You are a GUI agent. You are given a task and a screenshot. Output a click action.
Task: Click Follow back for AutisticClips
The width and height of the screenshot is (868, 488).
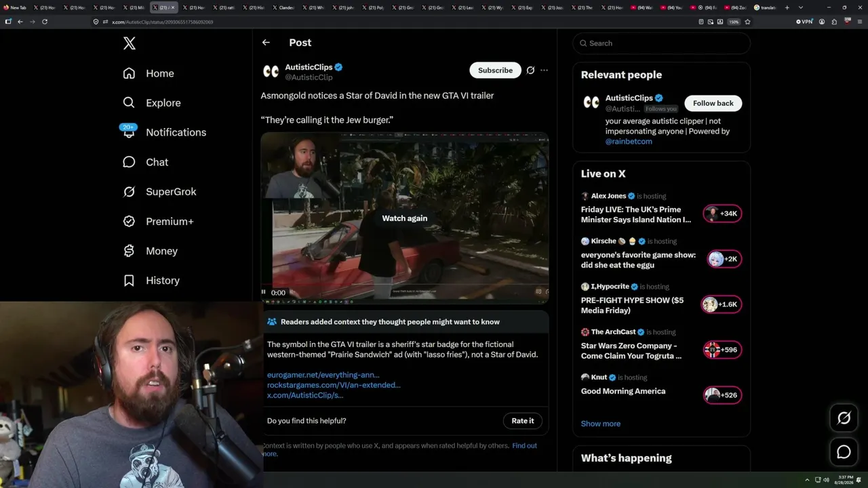coord(713,103)
